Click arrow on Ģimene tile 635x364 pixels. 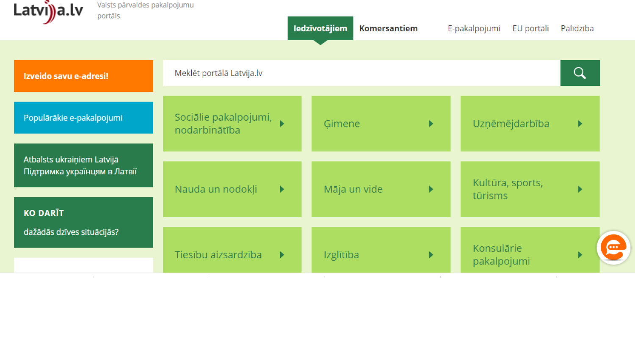[x=431, y=124]
